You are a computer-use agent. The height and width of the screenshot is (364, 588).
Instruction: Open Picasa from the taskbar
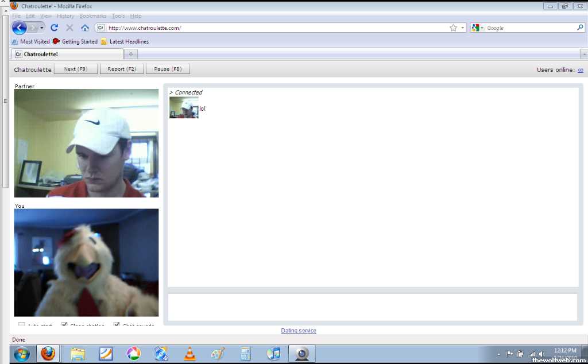coord(133,354)
